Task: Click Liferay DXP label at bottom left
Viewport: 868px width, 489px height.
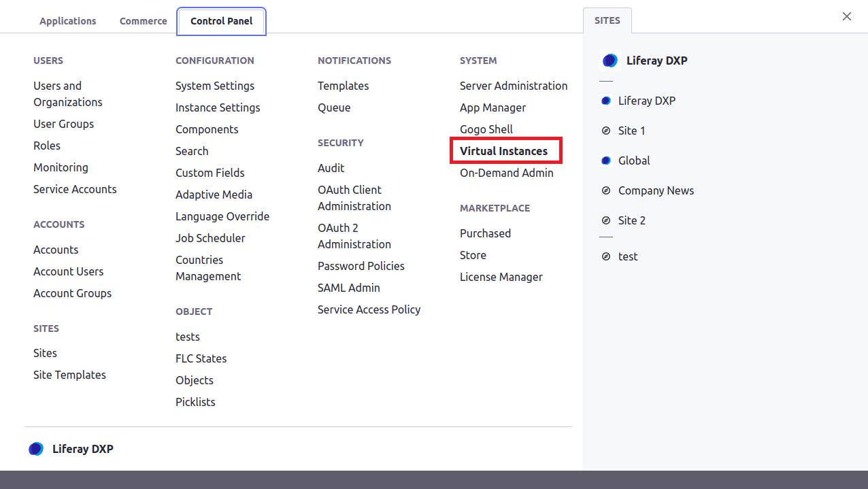Action: coord(83,449)
